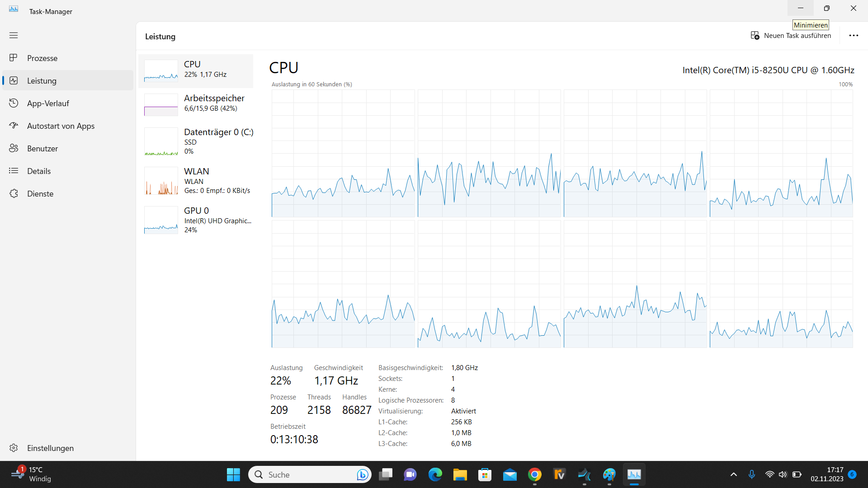The height and width of the screenshot is (488, 868).
Task: Click the Intel Core i5-8250U processor name
Action: [769, 70]
